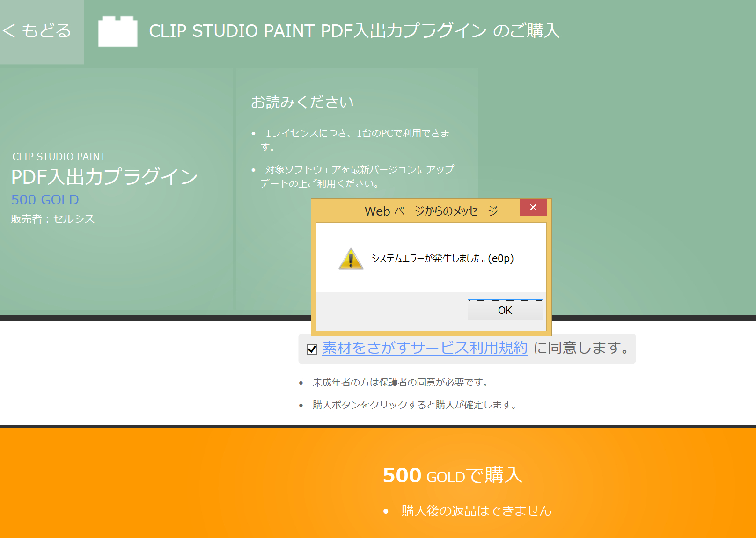Click the 500 GOLDで購入 purchase button
This screenshot has width=756, height=538.
point(452,475)
